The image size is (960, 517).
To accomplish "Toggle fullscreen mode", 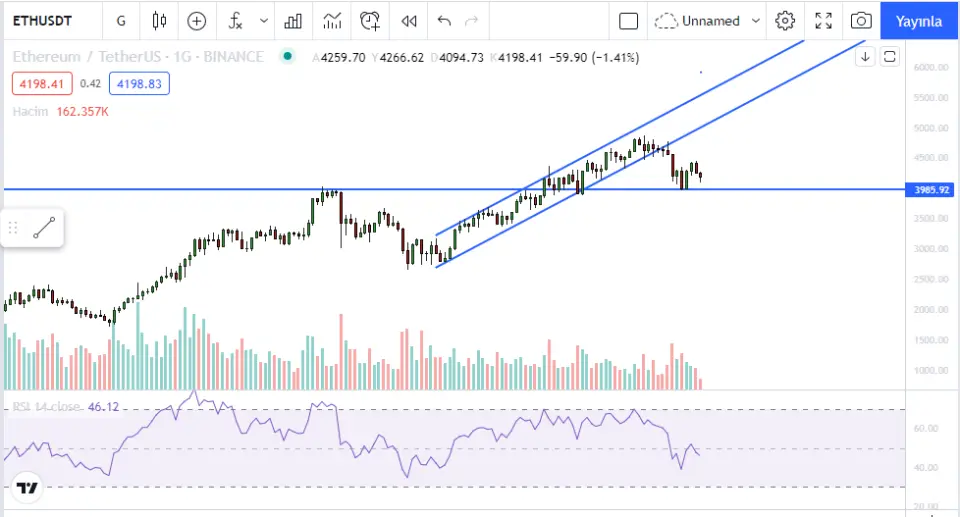I will [823, 21].
